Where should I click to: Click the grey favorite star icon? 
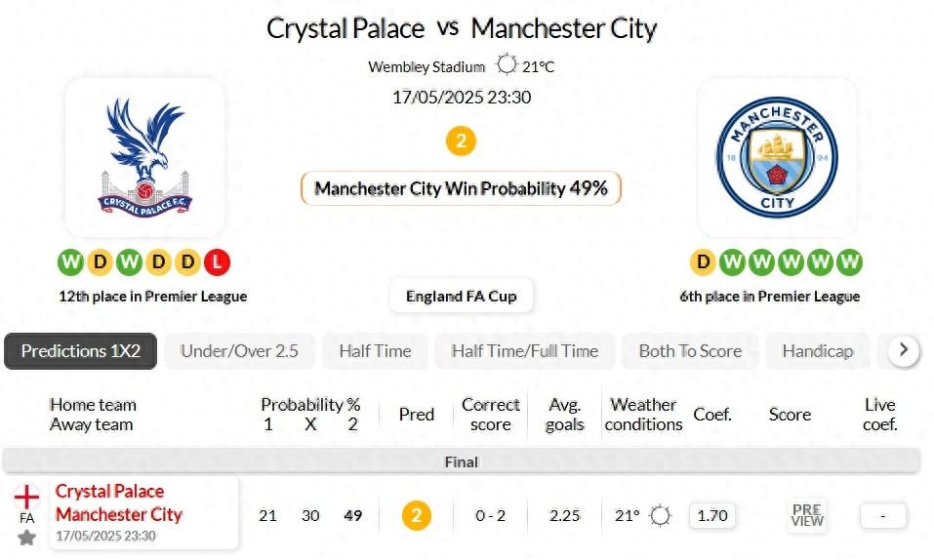click(x=26, y=538)
